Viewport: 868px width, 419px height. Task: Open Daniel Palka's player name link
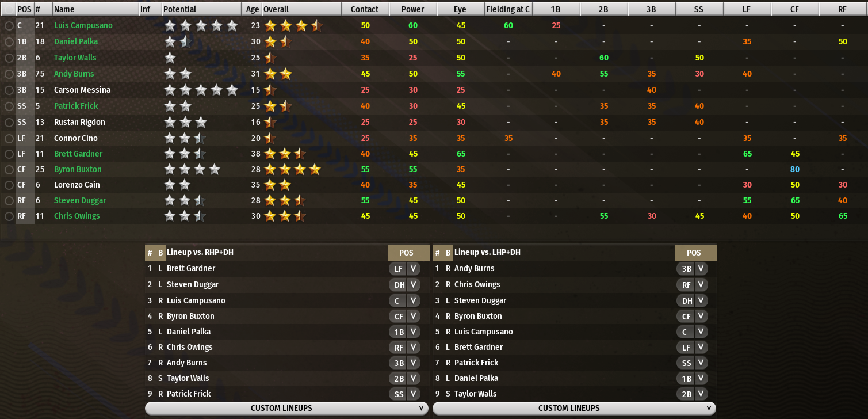(x=76, y=41)
